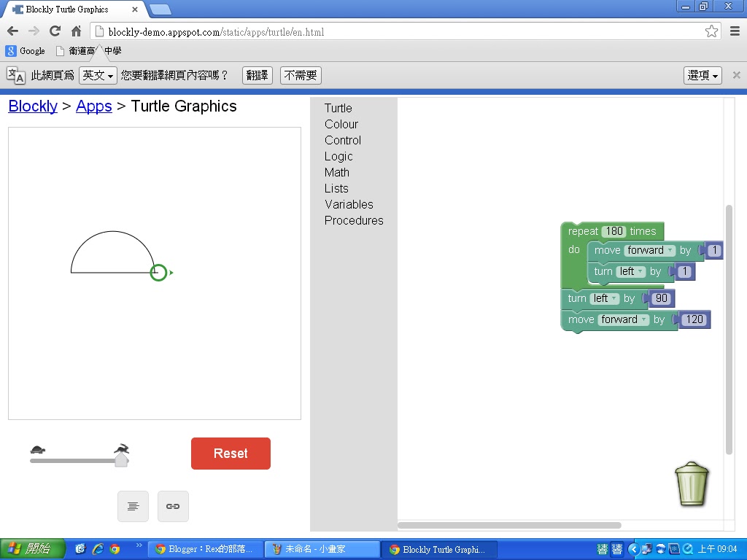Click the link-sharing chain icon button
Screen dimensions: 747x560
pos(173,506)
